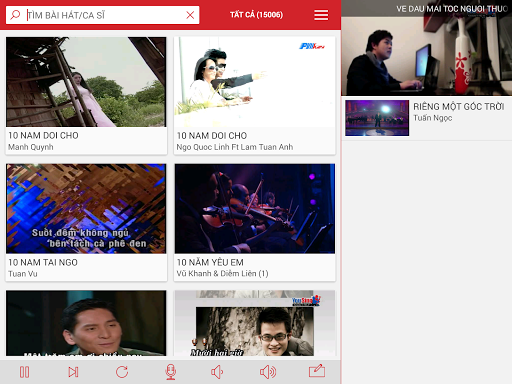Click text Ngo Quoc Linh Ft Lam Tuan Anh
The image size is (512, 384).
click(x=235, y=147)
